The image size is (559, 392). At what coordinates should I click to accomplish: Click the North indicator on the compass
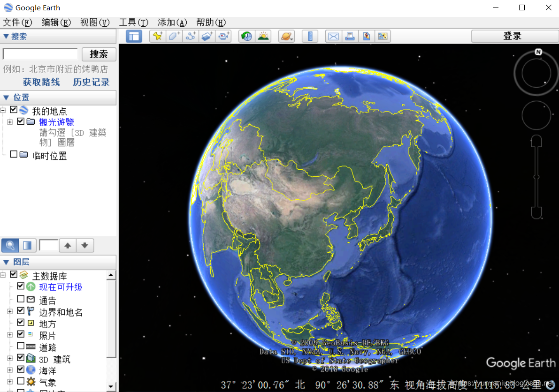pos(538,52)
